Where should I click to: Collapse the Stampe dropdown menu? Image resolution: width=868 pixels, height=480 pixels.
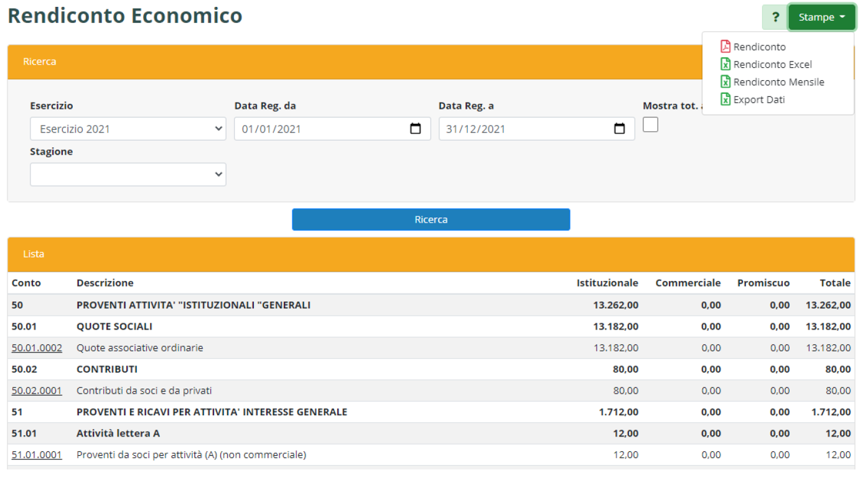point(821,17)
